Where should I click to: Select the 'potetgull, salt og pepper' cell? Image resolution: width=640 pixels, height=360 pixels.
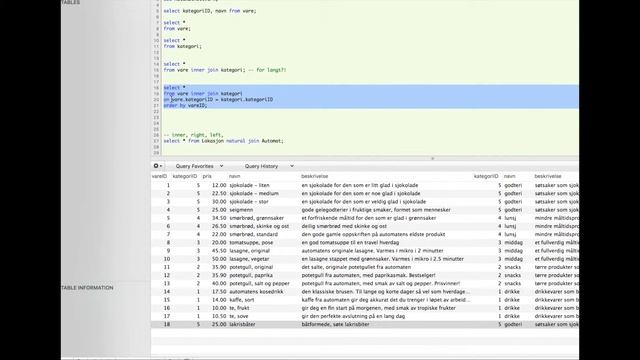coord(259,283)
